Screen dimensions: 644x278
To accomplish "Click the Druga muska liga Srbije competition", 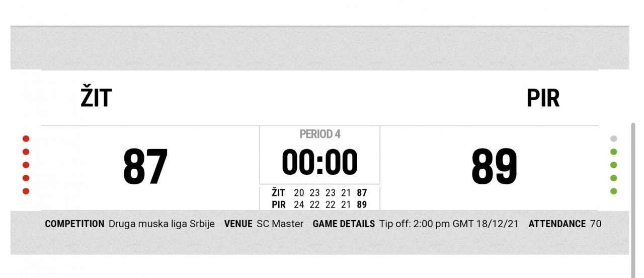I will tap(162, 224).
